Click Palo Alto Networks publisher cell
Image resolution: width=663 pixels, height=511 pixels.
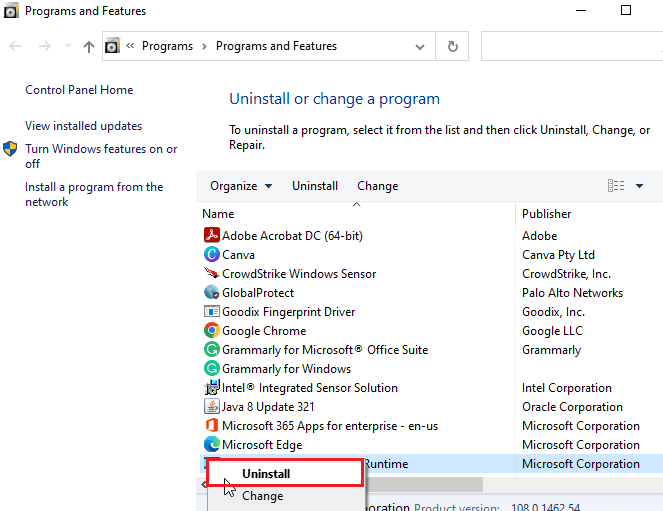(572, 292)
